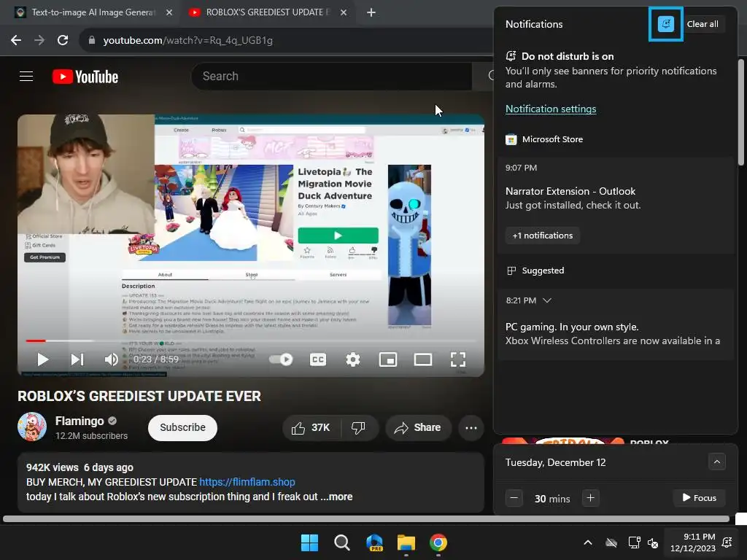
Task: Click the address bar URL
Action: click(187, 41)
